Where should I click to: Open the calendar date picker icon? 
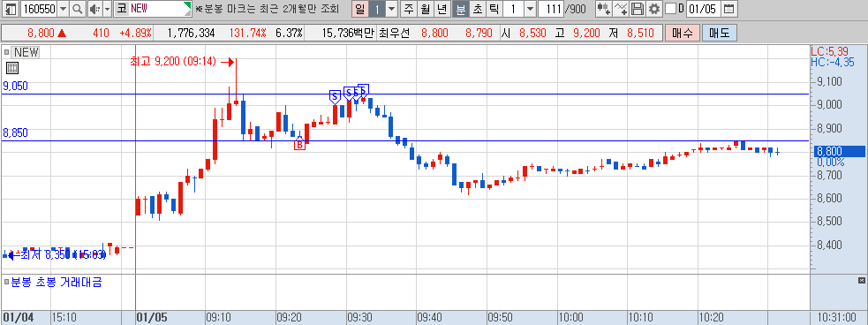coord(729,9)
